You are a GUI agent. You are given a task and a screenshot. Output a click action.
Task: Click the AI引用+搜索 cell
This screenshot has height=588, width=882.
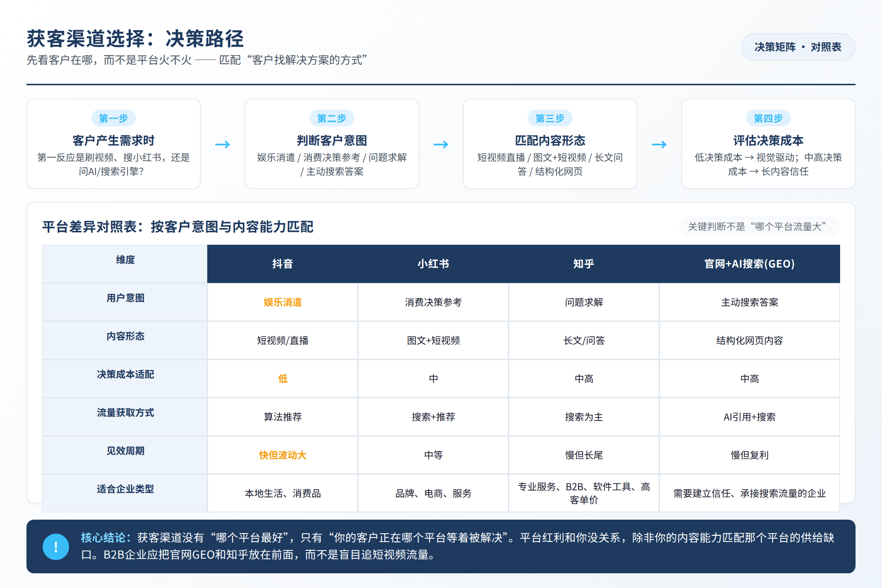(x=749, y=417)
